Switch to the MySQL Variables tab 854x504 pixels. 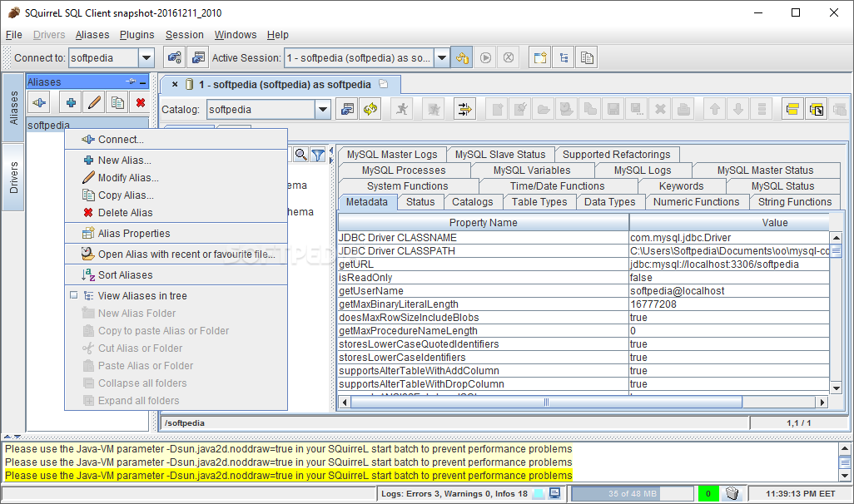(532, 170)
